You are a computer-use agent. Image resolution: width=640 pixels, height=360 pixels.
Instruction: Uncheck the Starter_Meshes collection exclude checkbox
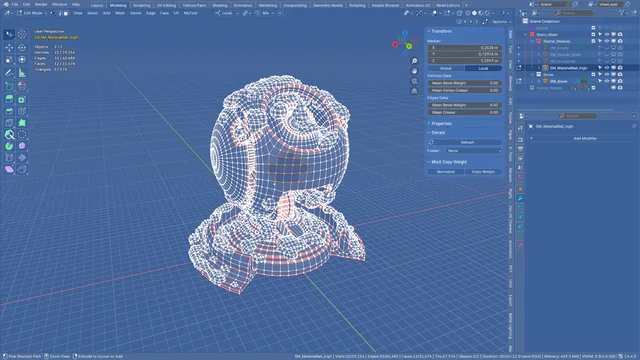(593, 41)
